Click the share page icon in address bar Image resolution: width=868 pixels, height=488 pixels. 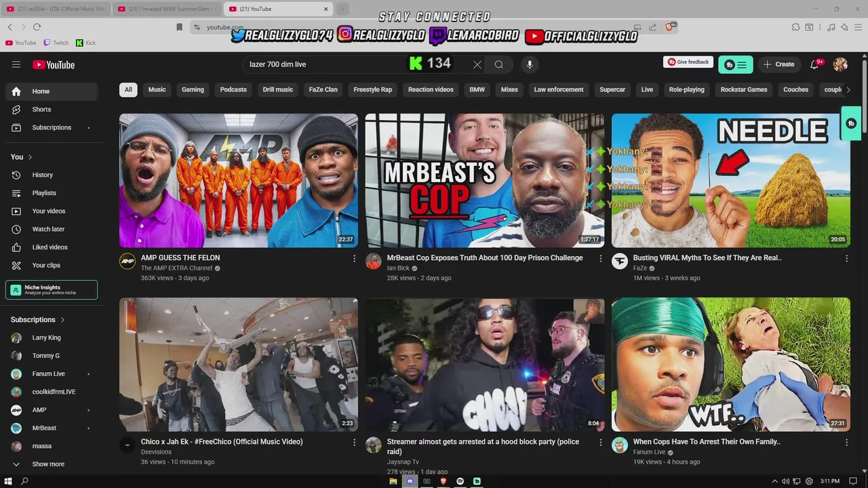(652, 27)
